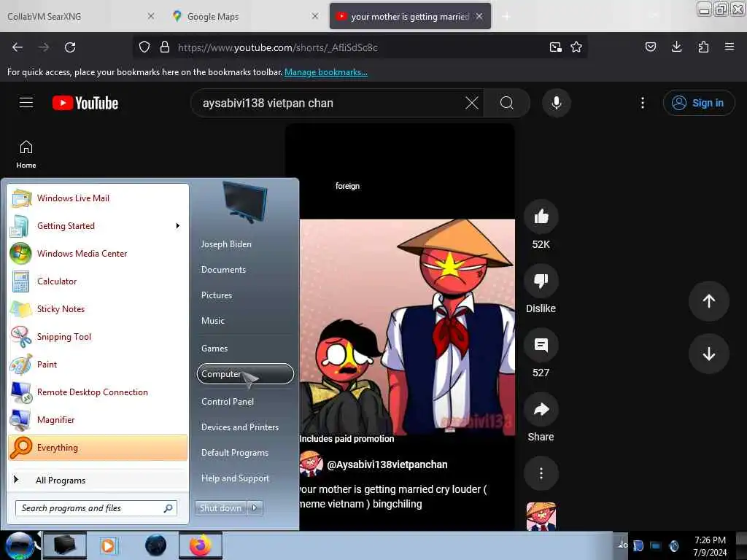Image resolution: width=747 pixels, height=560 pixels.
Task: Open the comments showing 527
Action: (541, 345)
